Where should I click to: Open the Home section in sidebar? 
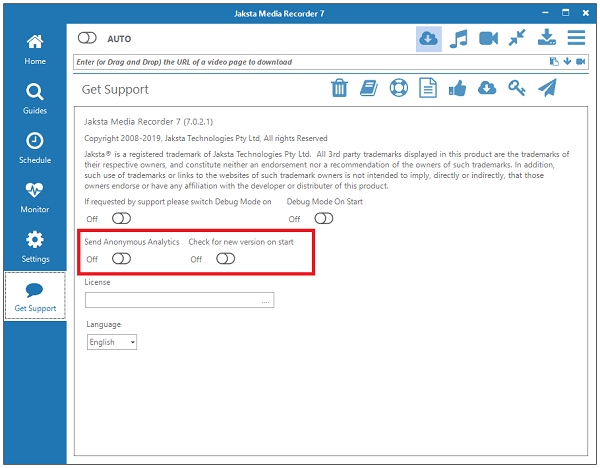35,50
